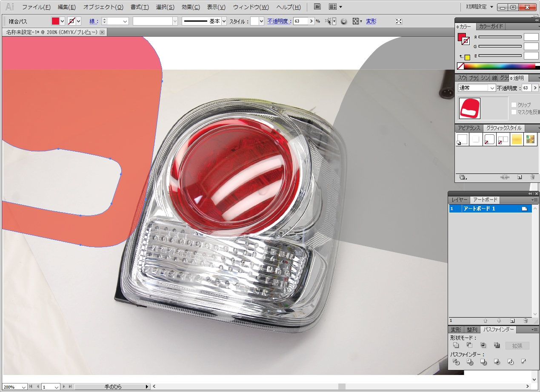Click the recolor artwork wheel icon
The image size is (540, 392).
[x=344, y=21]
